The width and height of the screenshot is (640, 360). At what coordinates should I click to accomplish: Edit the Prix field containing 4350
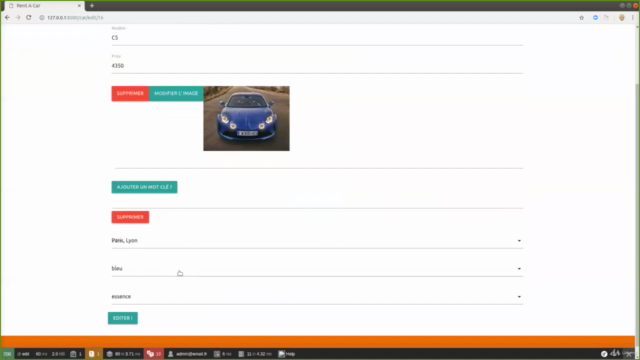click(x=317, y=66)
